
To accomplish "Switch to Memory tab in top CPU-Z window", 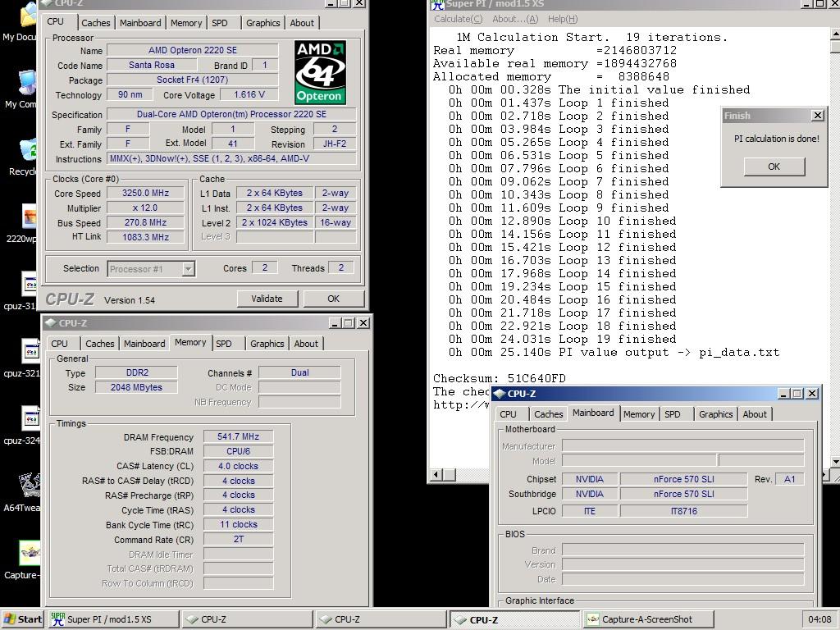I will (186, 23).
